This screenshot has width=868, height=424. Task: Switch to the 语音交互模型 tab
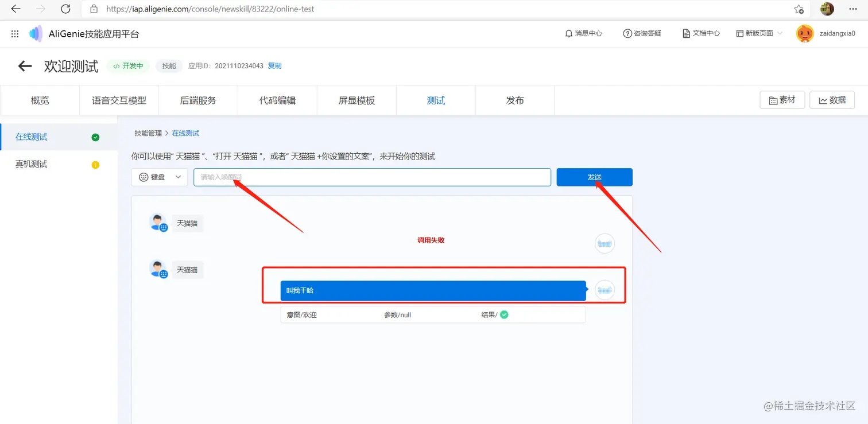click(x=119, y=100)
